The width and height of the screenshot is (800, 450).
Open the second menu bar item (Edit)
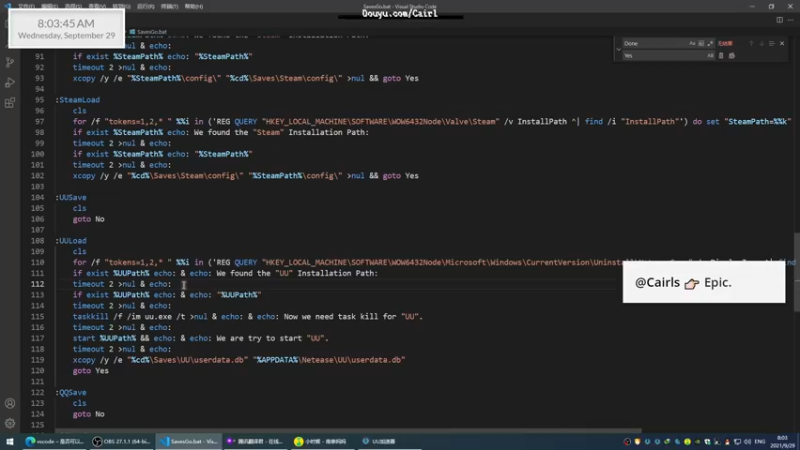click(x=49, y=7)
